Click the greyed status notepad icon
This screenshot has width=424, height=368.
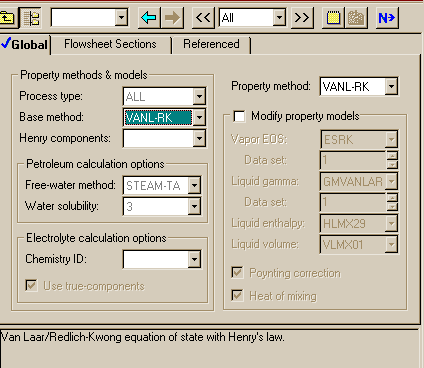coord(356,18)
